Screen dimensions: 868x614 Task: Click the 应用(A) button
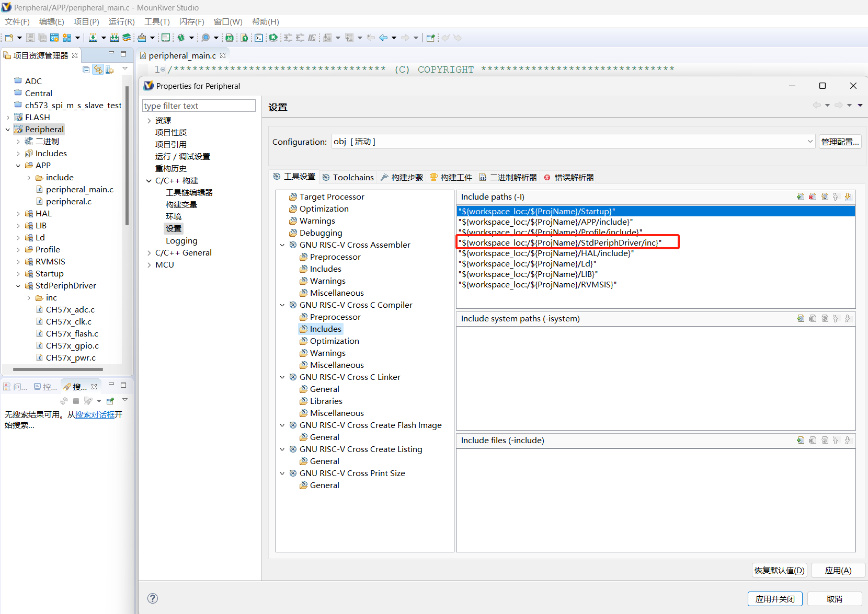(x=838, y=570)
